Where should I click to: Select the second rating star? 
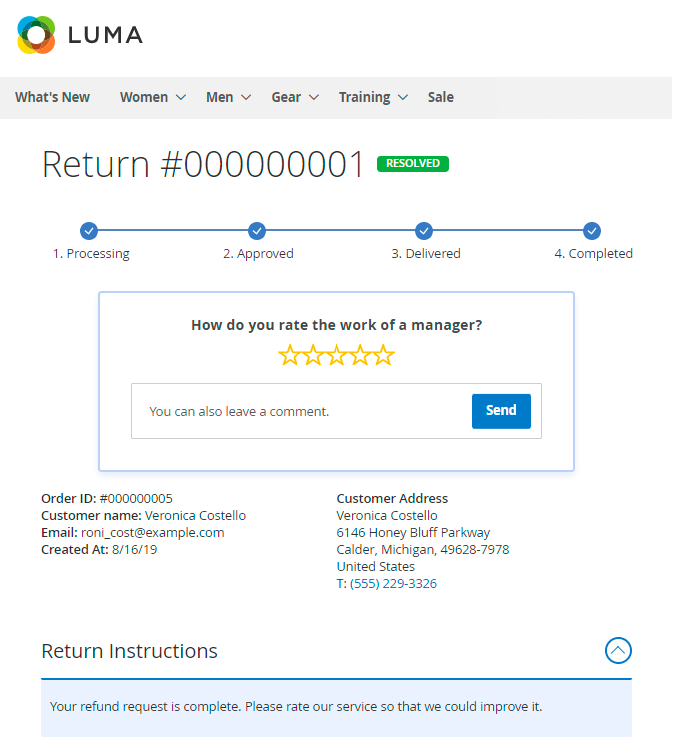pos(313,355)
